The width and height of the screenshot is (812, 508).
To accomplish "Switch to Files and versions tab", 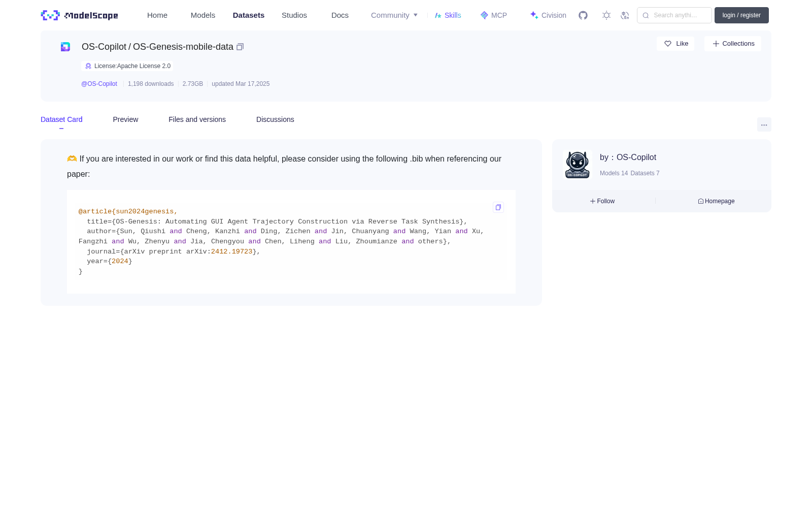I will (x=197, y=119).
